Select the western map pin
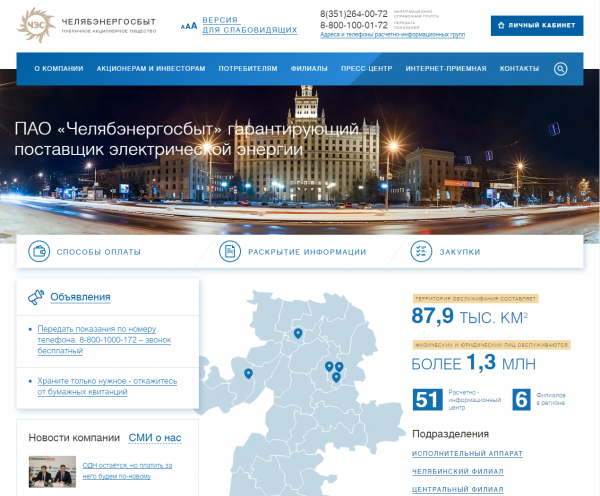Viewport: 600px width, 496px height. 248,374
